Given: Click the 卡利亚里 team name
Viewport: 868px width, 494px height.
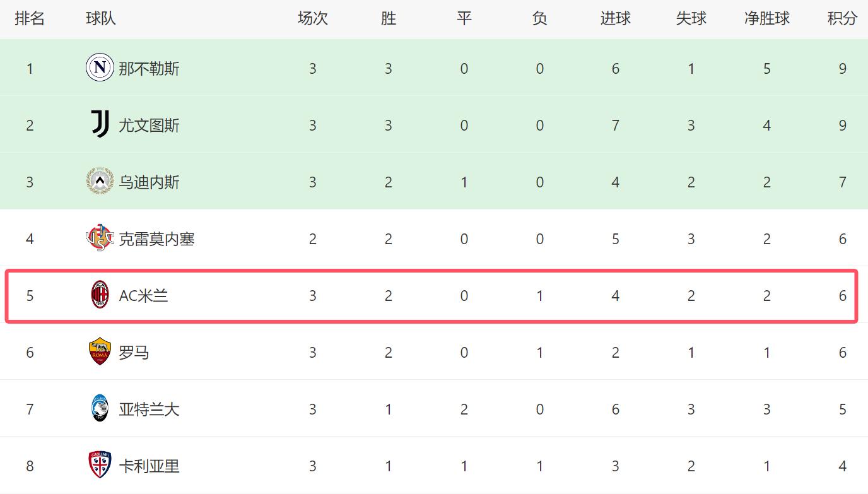Looking at the screenshot, I should (x=149, y=466).
